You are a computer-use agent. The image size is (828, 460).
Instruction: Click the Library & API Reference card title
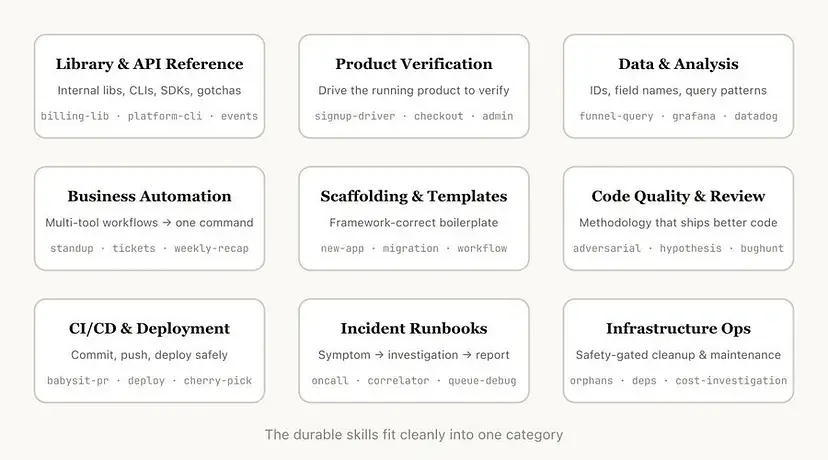(149, 64)
